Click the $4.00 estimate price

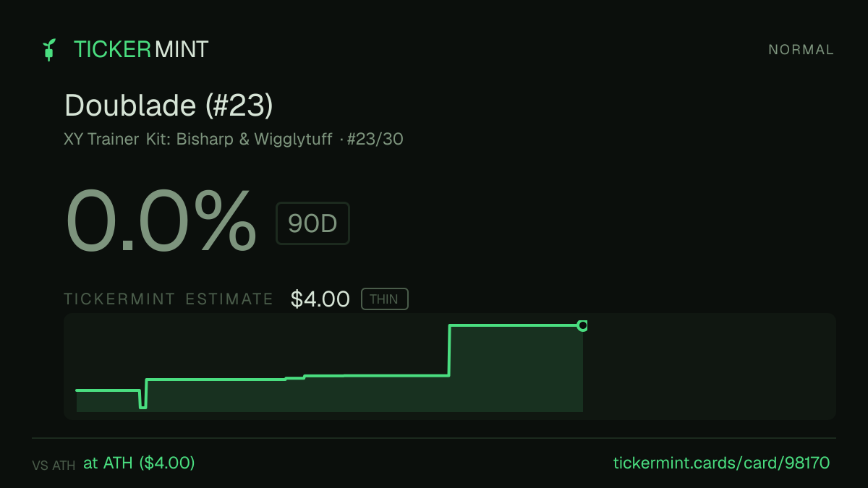point(320,299)
